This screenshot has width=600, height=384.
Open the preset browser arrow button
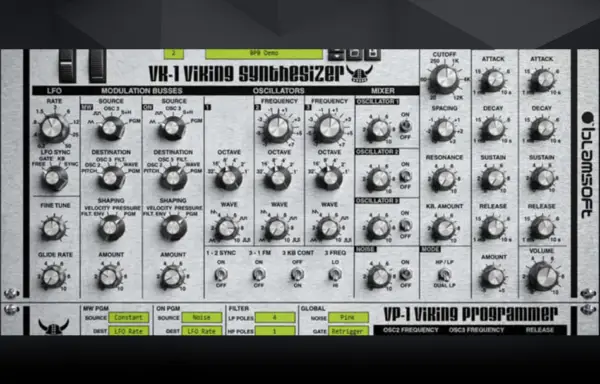click(x=336, y=55)
